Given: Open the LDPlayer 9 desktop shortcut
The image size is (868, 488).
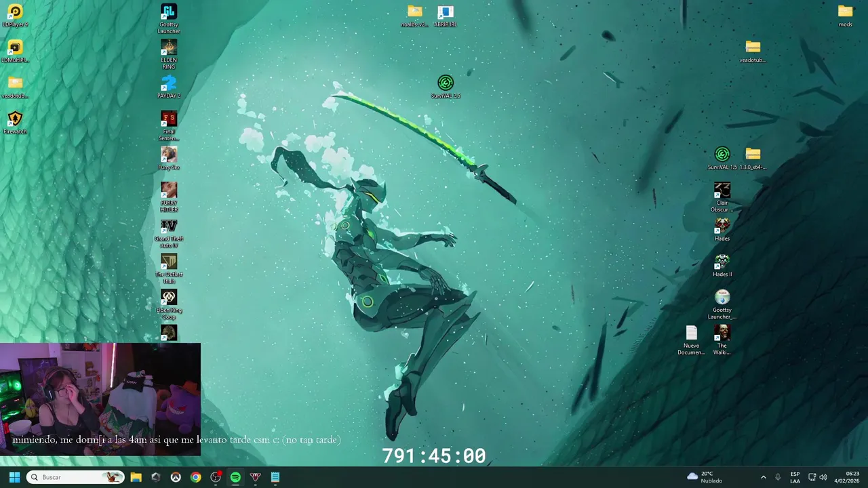Looking at the screenshot, I should coord(15,16).
